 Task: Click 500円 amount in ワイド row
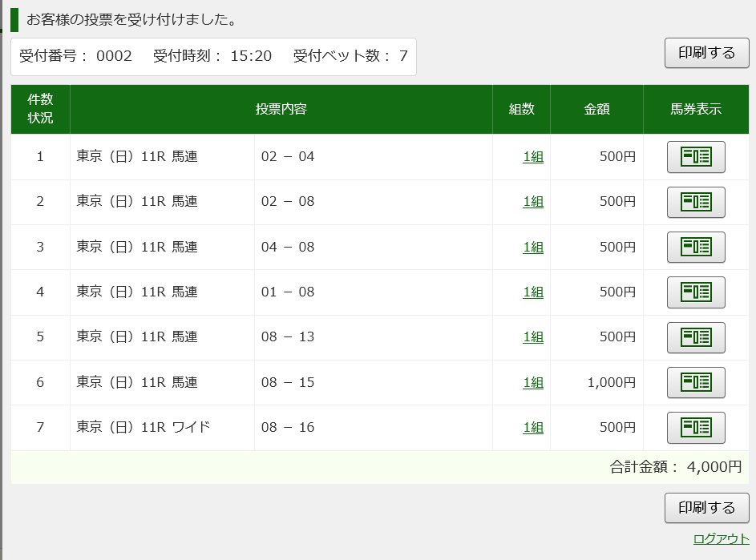(x=596, y=428)
